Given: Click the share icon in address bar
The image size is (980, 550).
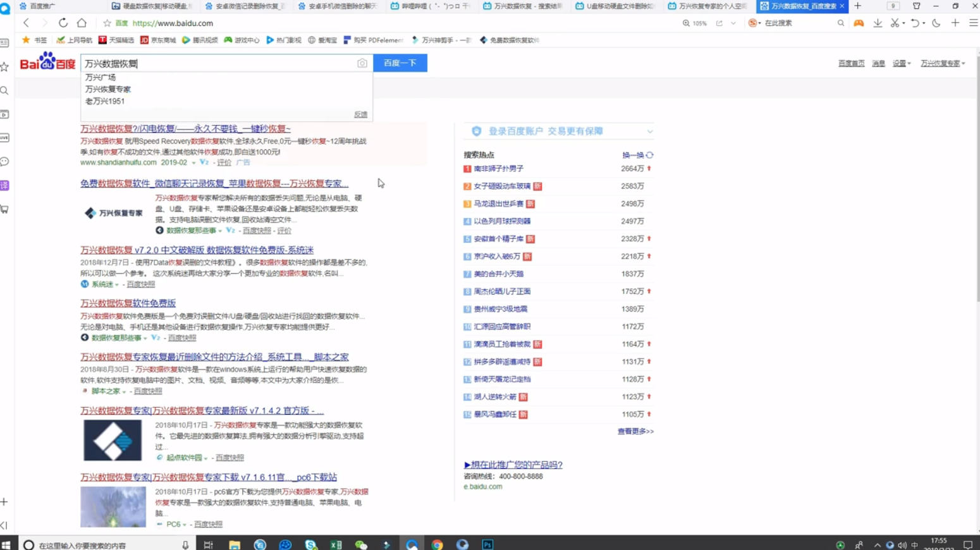Looking at the screenshot, I should tap(719, 23).
